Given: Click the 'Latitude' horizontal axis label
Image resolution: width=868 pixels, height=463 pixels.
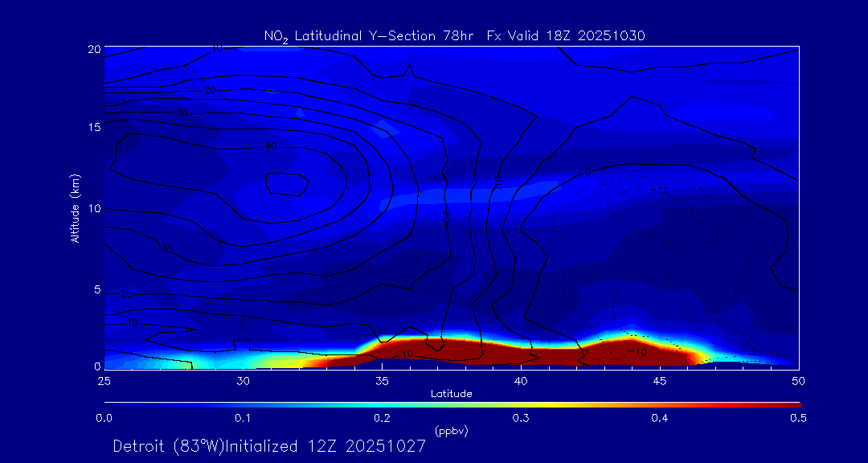Looking at the screenshot, I should click(451, 394).
